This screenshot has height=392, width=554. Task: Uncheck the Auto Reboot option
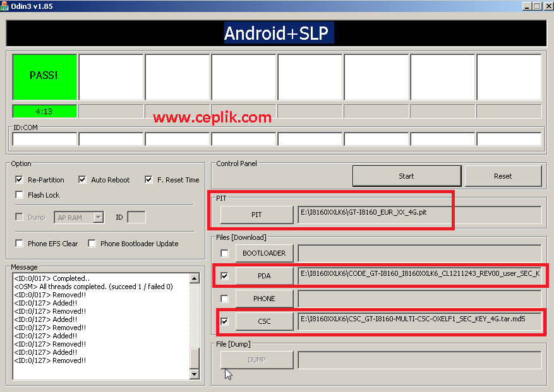[x=82, y=180]
